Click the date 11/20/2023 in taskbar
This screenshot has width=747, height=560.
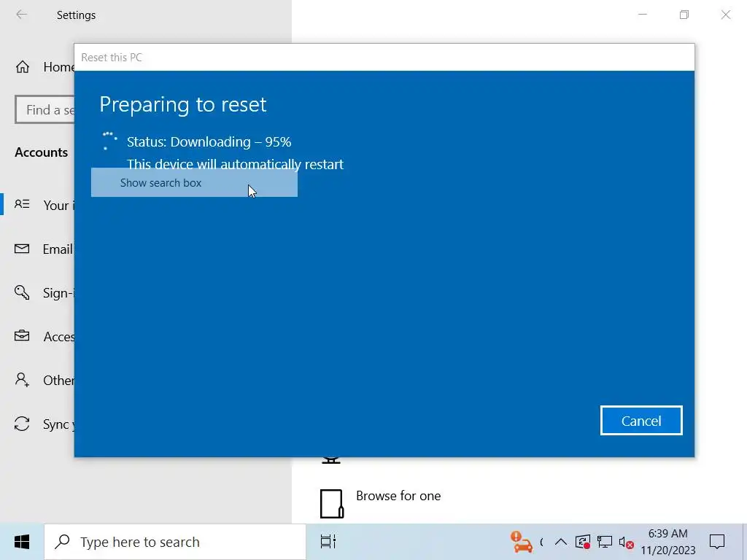(668, 551)
